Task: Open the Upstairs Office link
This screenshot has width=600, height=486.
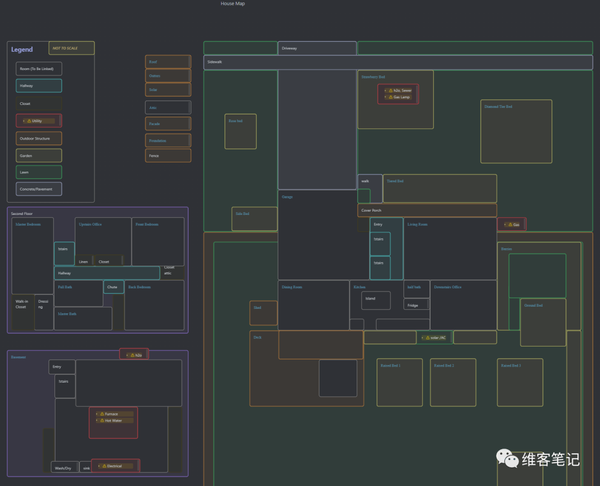Action: [90, 224]
